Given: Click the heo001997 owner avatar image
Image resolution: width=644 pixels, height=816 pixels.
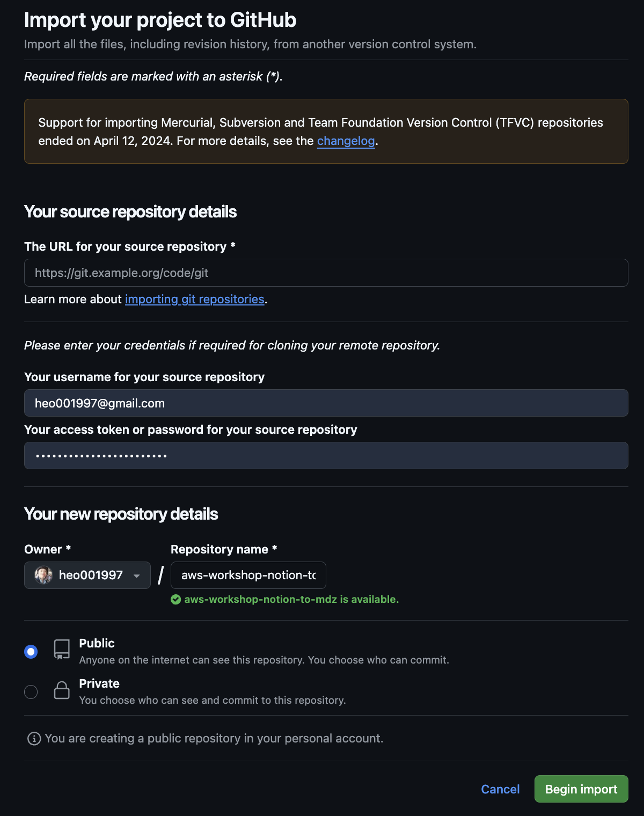Looking at the screenshot, I should point(43,575).
